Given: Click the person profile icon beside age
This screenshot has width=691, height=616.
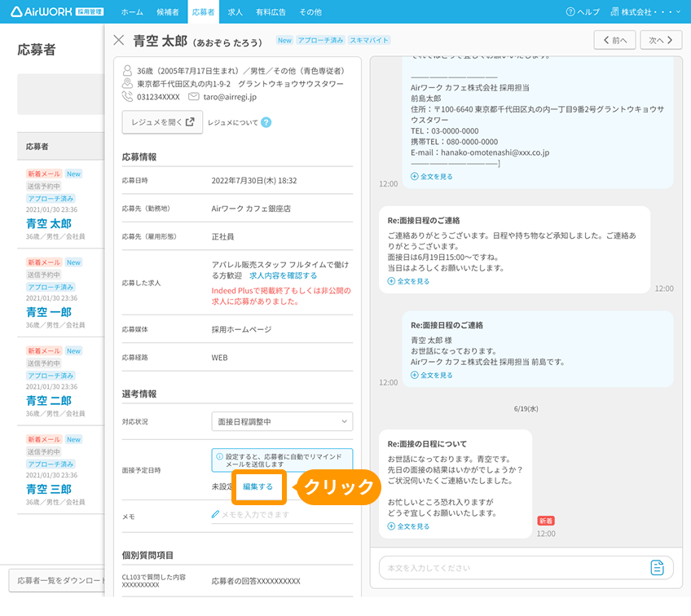Looking at the screenshot, I should pyautogui.click(x=127, y=71).
